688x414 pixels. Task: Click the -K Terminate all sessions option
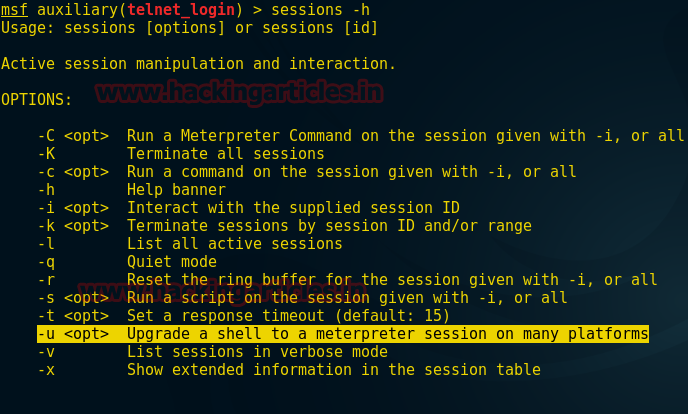point(181,153)
